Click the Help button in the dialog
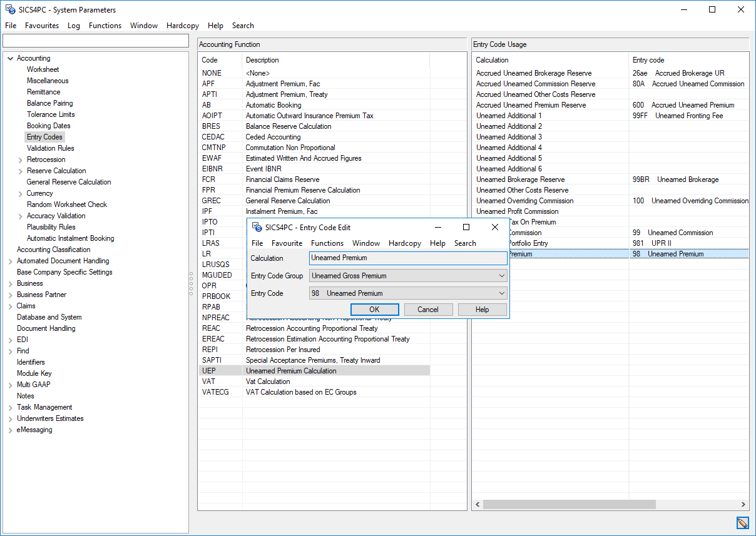The height and width of the screenshot is (536, 756). pyautogui.click(x=482, y=309)
